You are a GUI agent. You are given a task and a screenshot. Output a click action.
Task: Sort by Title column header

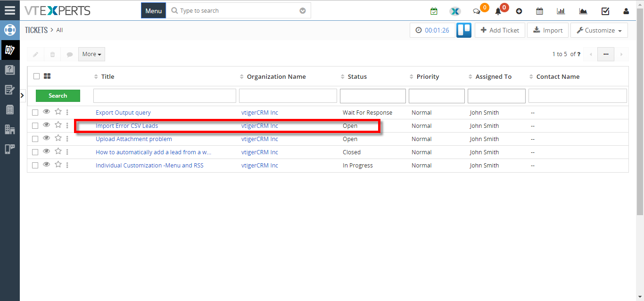pyautogui.click(x=107, y=76)
